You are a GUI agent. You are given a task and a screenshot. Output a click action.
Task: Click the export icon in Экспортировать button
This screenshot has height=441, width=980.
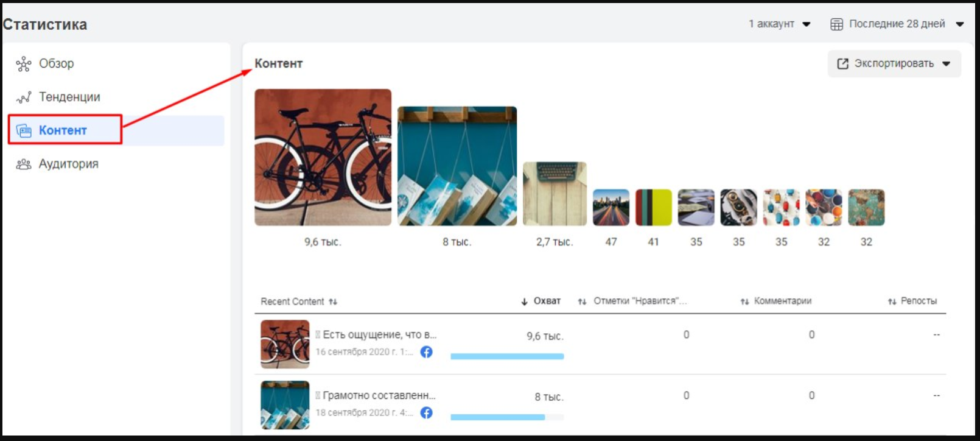[x=842, y=64]
